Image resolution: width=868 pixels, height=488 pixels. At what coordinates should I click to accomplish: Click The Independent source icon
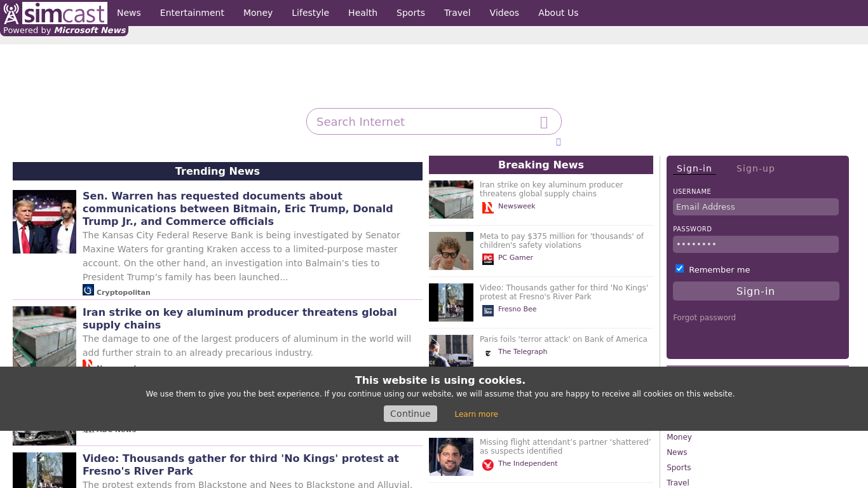487,464
